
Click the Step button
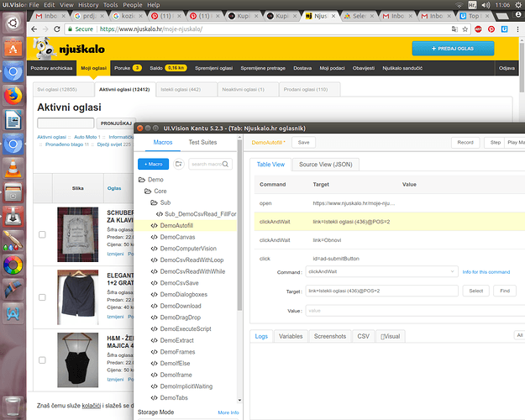tap(496, 143)
